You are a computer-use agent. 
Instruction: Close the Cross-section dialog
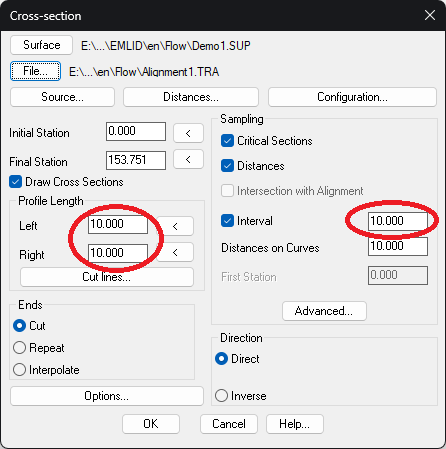[x=430, y=15]
